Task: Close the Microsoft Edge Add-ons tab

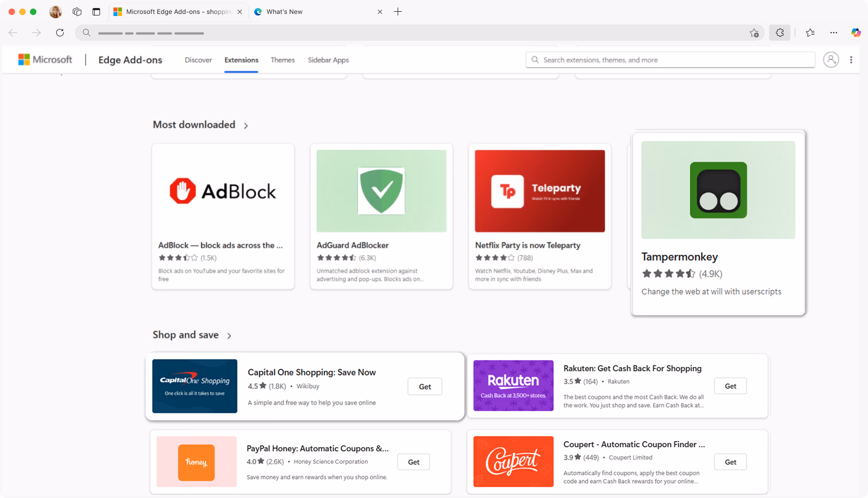Action: 240,12
